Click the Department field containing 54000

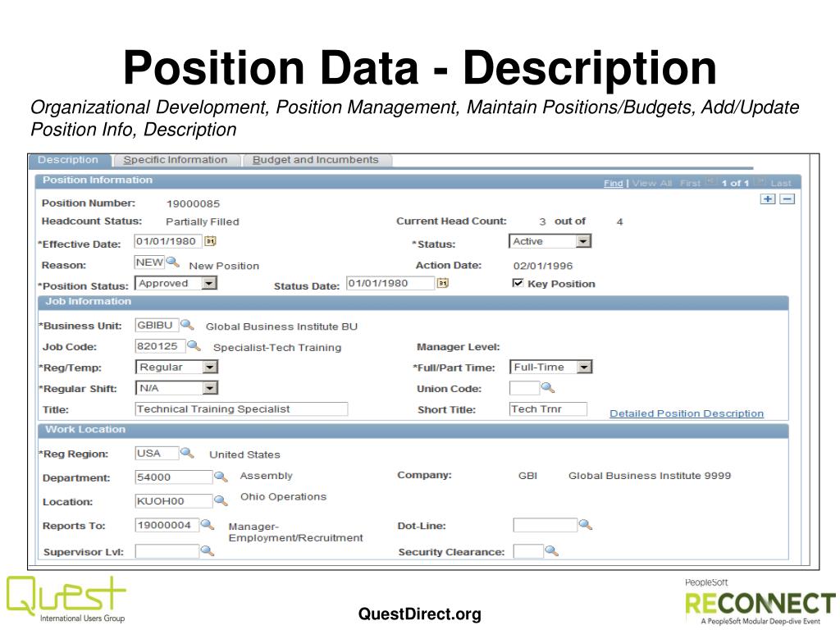174,477
